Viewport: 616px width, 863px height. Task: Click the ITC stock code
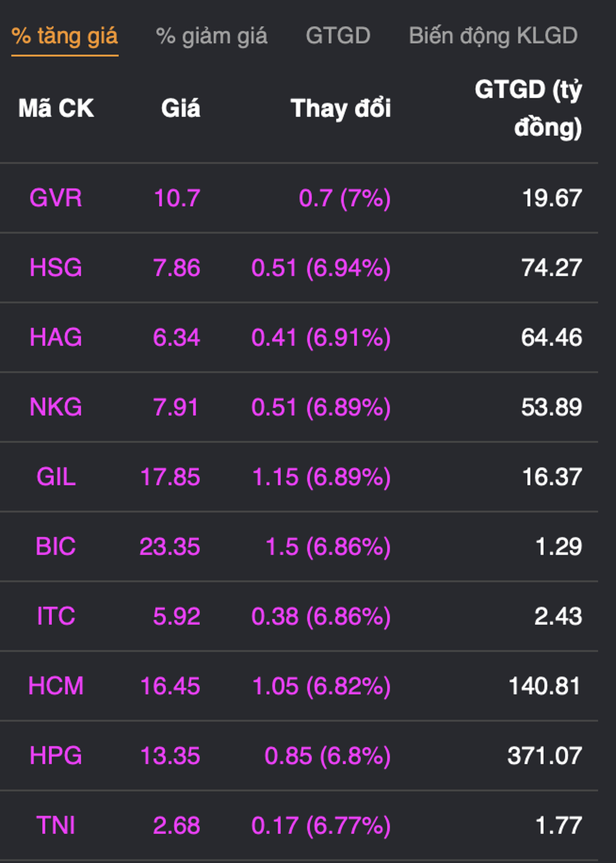pos(56,617)
